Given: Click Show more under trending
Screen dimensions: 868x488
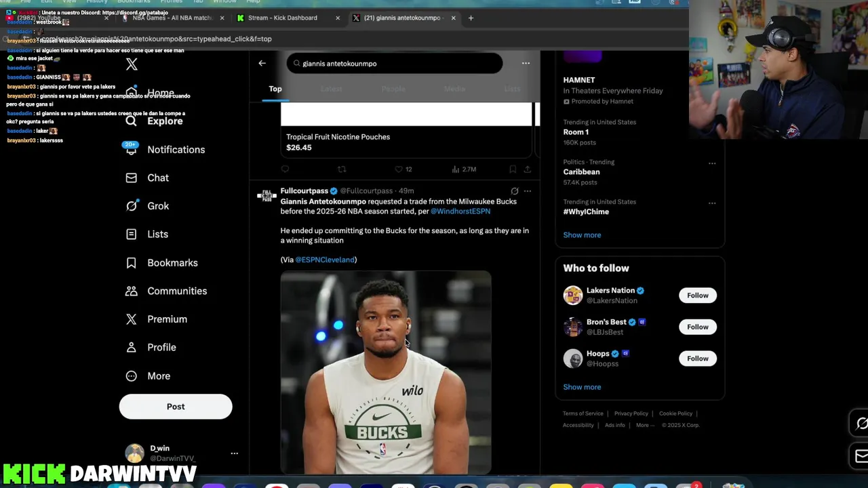Looking at the screenshot, I should point(582,235).
